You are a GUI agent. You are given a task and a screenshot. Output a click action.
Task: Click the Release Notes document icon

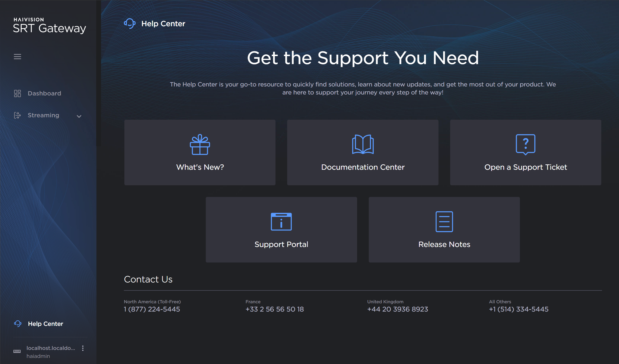coord(444,221)
